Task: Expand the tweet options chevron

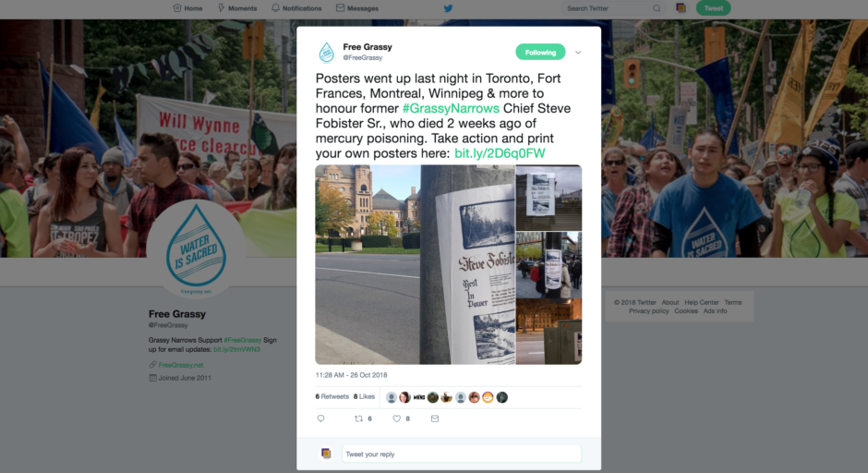Action: point(578,53)
